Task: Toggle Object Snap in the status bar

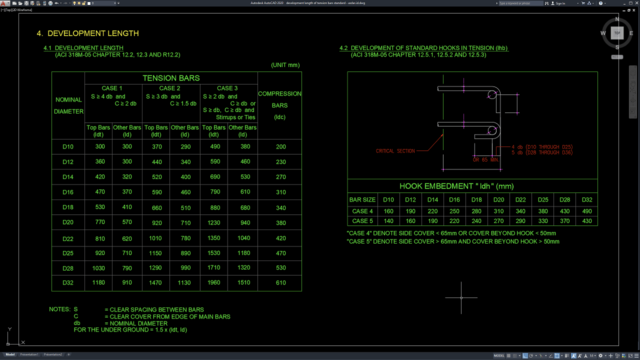Action: pyautogui.click(x=557, y=356)
